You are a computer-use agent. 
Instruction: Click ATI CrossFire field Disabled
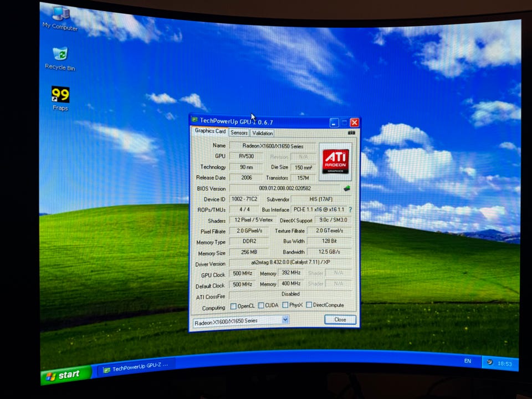(x=290, y=294)
